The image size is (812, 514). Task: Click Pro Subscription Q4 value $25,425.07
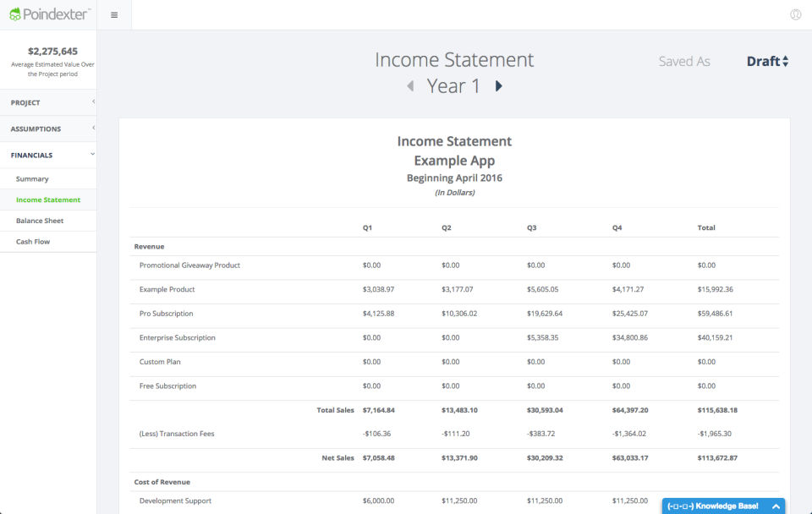pyautogui.click(x=629, y=314)
